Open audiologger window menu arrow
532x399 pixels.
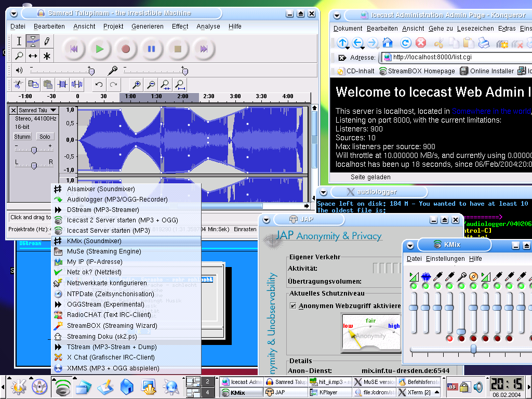click(323, 192)
